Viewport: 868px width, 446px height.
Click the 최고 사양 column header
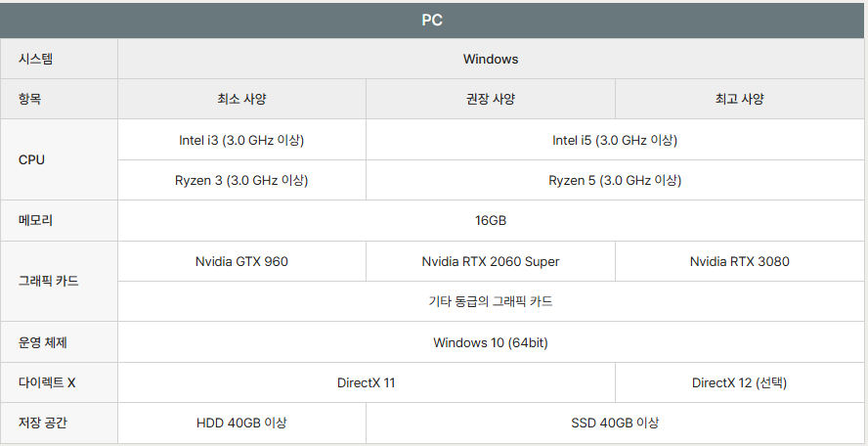(740, 99)
